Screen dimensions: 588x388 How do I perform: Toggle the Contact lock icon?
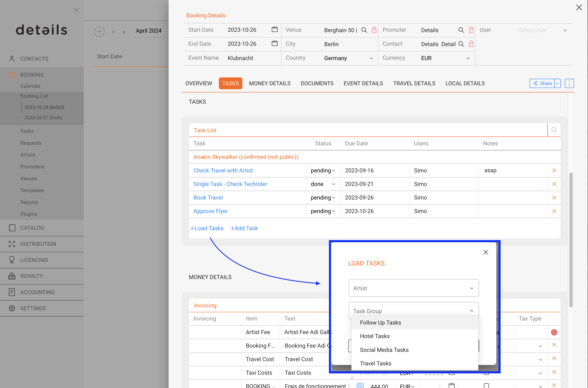tap(471, 44)
